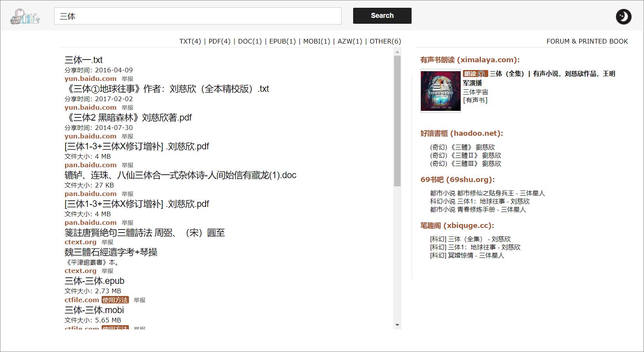Toggle night mode in the top-right corner

623,16
